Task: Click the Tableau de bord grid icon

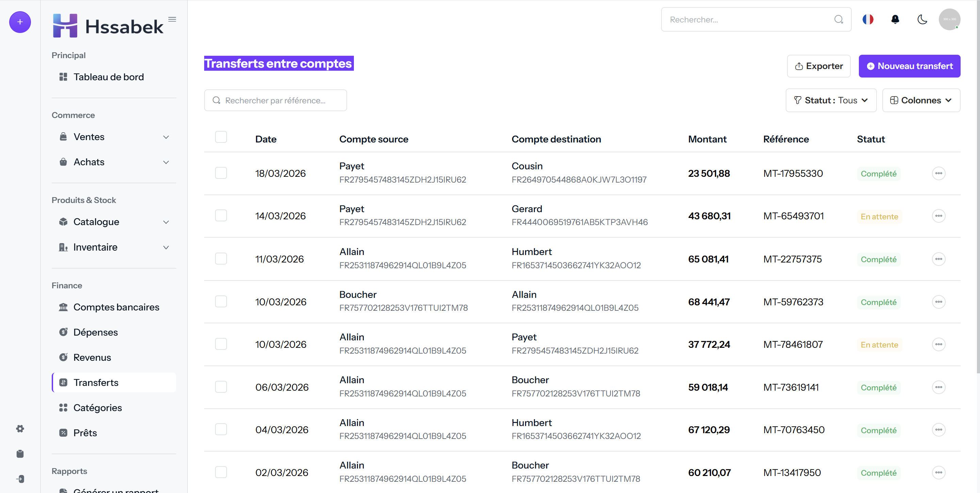Action: [63, 77]
